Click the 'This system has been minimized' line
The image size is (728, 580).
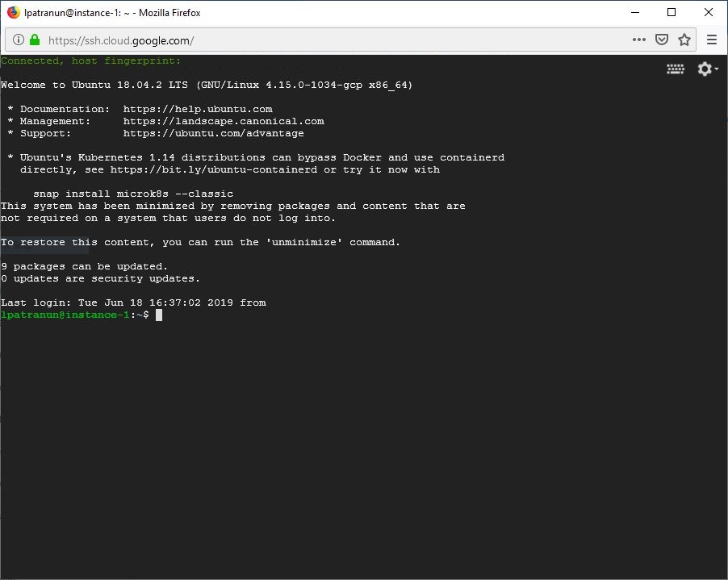[233, 206]
